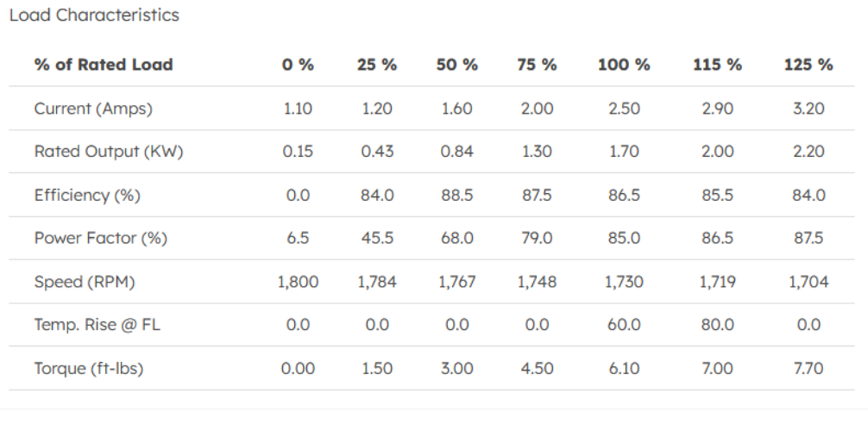Select the 75 % column header
Viewport: 868px width, 431px height.
(537, 65)
